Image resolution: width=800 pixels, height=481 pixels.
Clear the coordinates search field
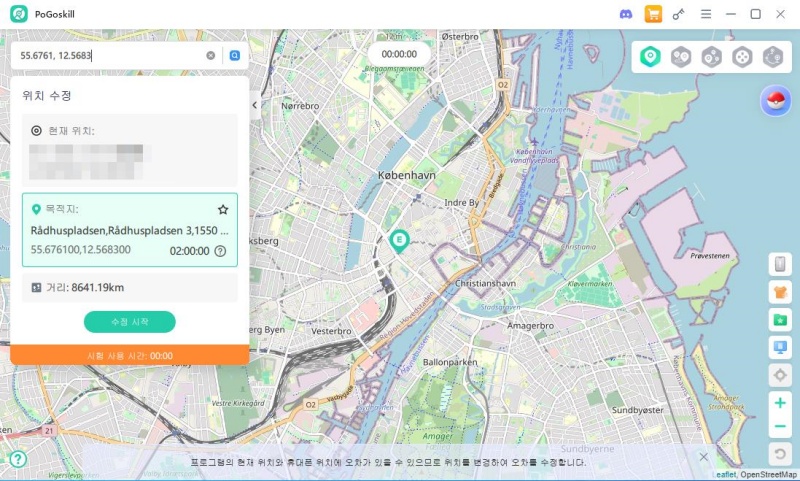coord(210,56)
